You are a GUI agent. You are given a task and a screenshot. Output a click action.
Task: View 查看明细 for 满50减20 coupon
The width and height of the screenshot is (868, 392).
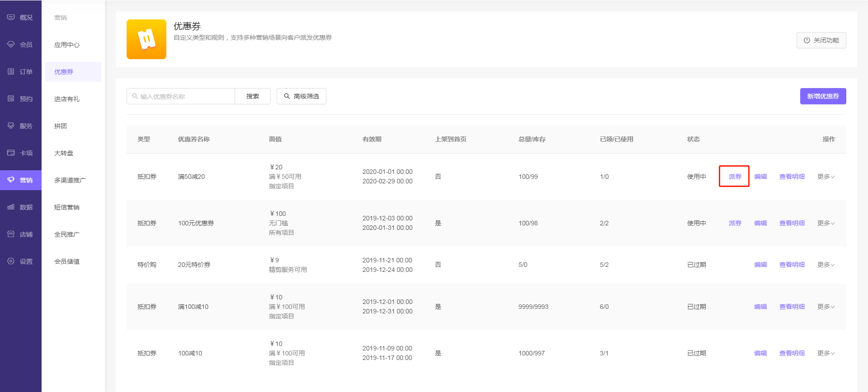point(792,177)
